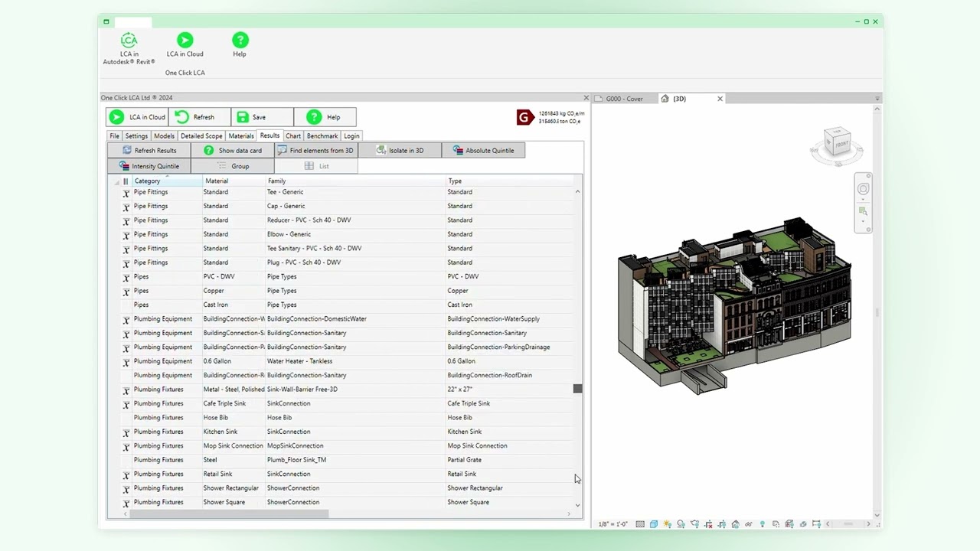980x551 pixels.
Task: Click the Show data card button
Action: click(233, 150)
